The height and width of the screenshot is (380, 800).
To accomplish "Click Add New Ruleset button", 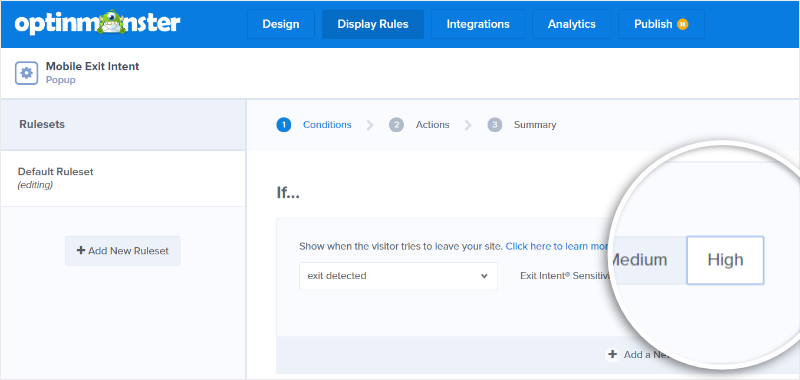I will coord(123,251).
